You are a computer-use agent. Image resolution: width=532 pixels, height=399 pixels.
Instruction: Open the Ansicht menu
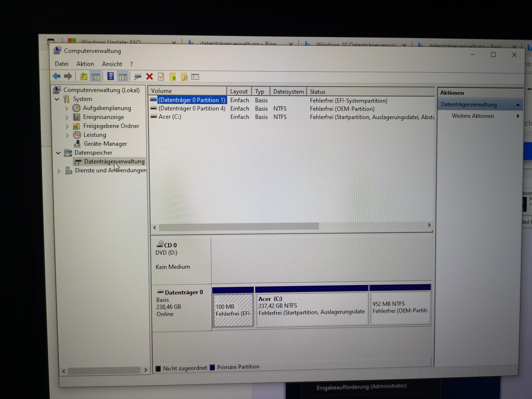[x=112, y=64]
